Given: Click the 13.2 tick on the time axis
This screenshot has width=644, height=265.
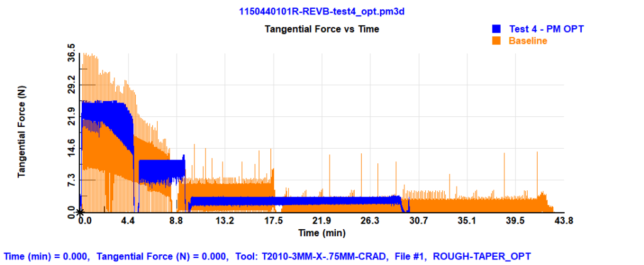Looking at the screenshot, I should tap(225, 221).
